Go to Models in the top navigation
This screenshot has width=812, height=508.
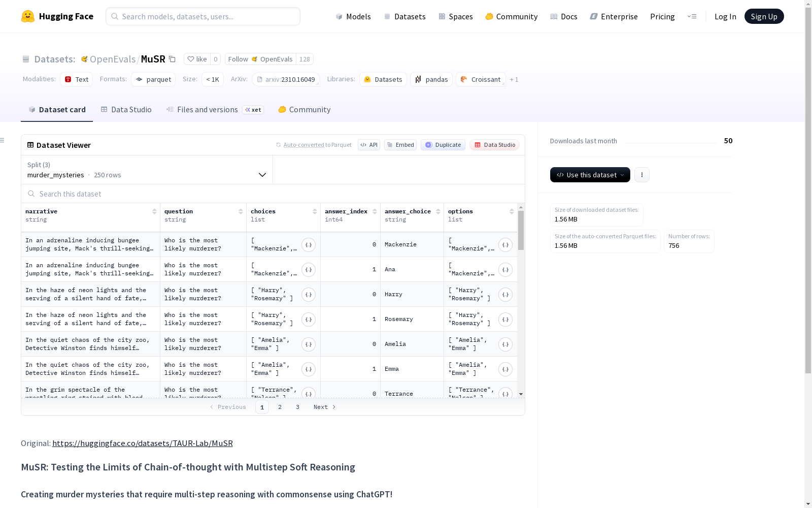[353, 16]
